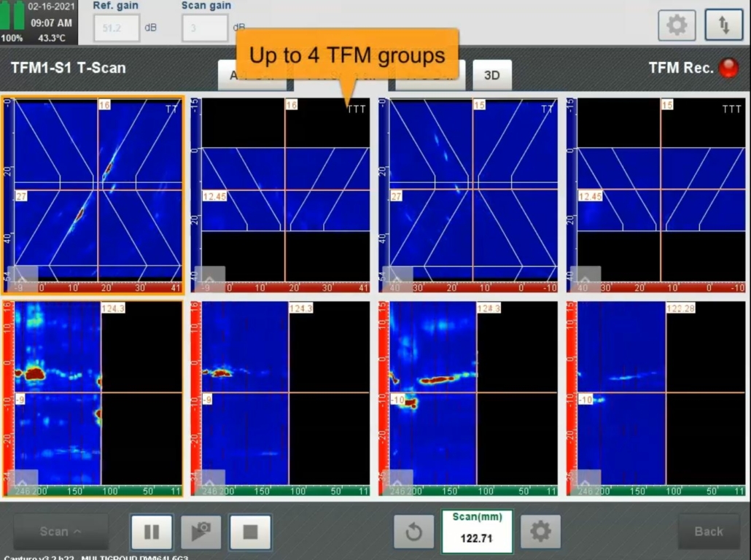751x560 pixels.
Task: Select the group 3 TT T-Scan view
Action: (x=468, y=195)
